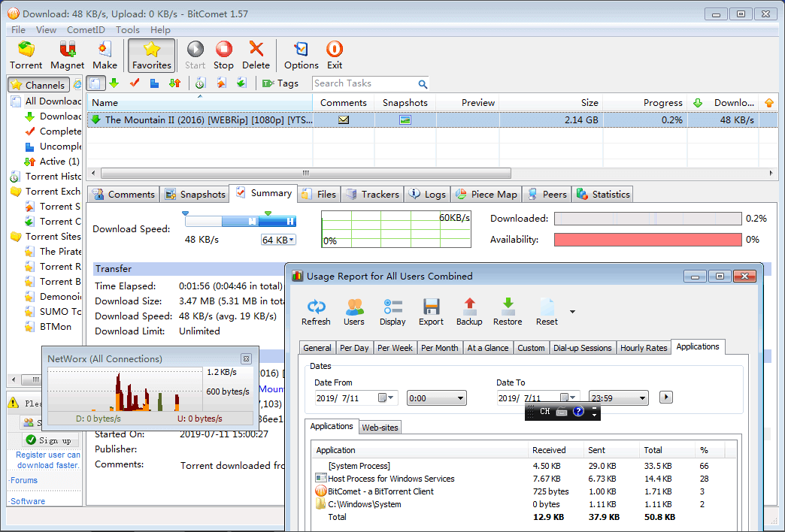Filter tasks by active (up/down arrows) icon
This screenshot has height=532, width=785.
tap(174, 83)
